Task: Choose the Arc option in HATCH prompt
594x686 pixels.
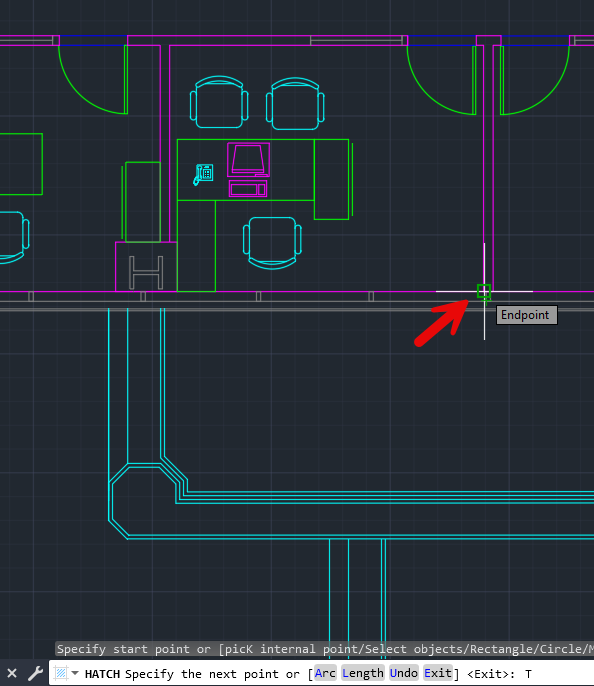Action: pos(325,673)
